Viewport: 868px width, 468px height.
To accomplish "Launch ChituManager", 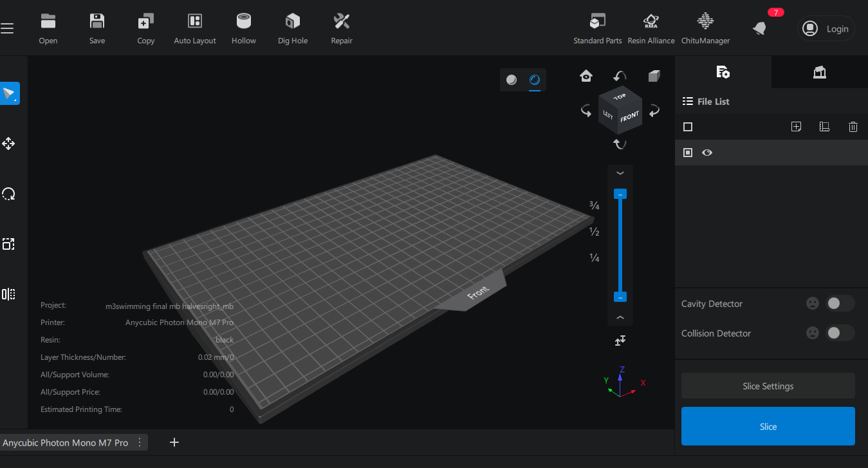I will 706,28.
